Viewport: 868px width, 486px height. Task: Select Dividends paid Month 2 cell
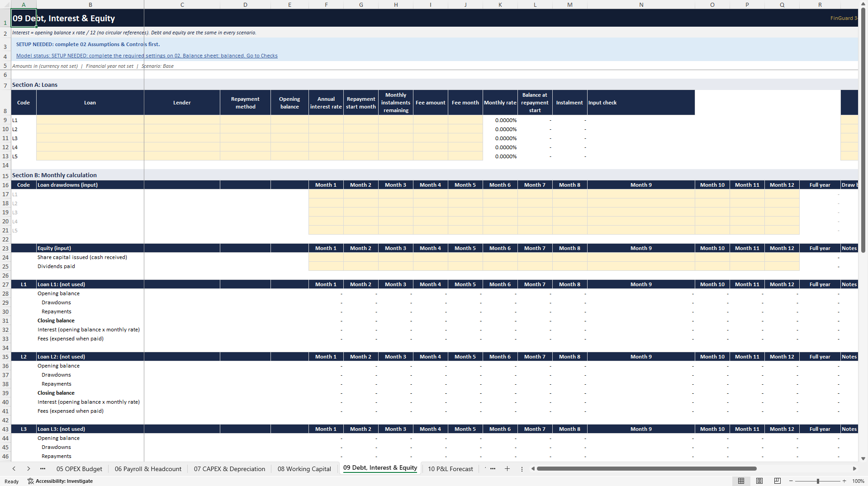pyautogui.click(x=360, y=266)
